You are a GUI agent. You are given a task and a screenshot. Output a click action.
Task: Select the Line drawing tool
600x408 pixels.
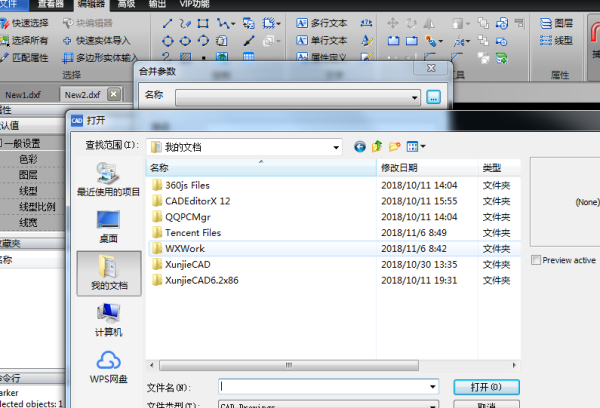[167, 24]
